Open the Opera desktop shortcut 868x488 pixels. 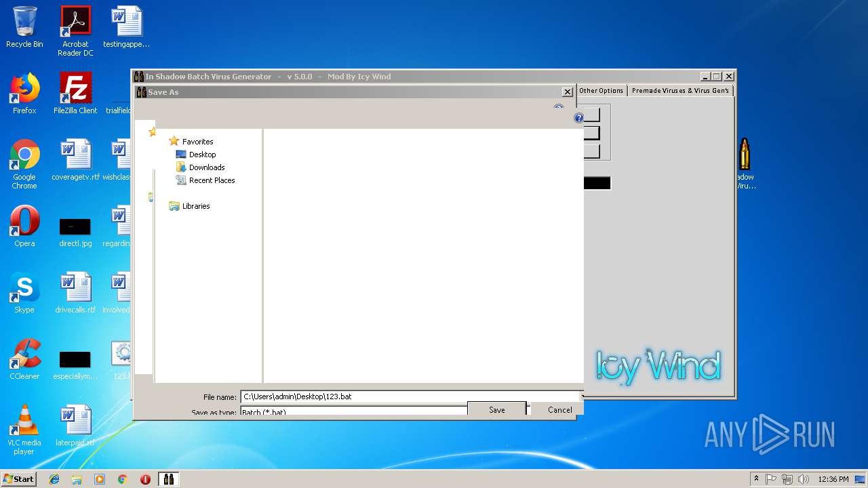[24, 226]
